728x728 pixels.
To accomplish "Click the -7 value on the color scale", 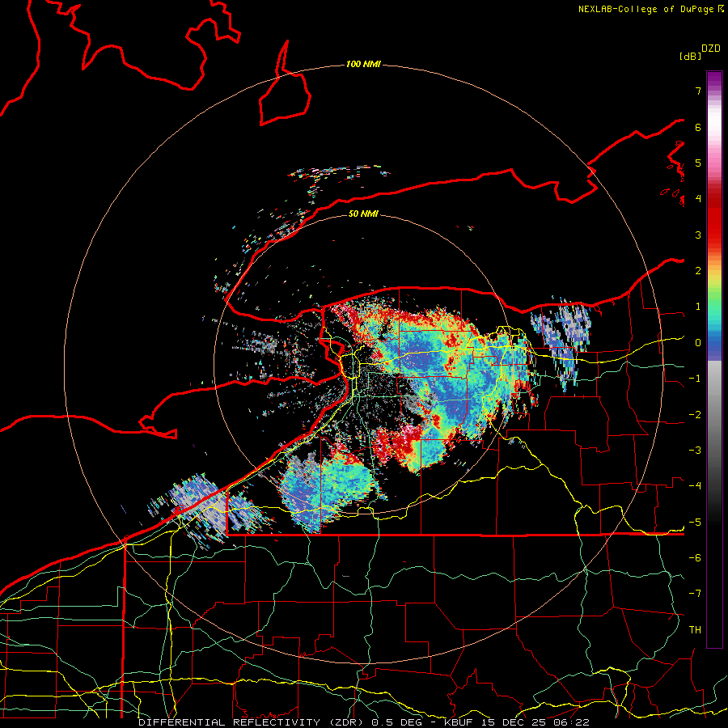I will pos(695,594).
